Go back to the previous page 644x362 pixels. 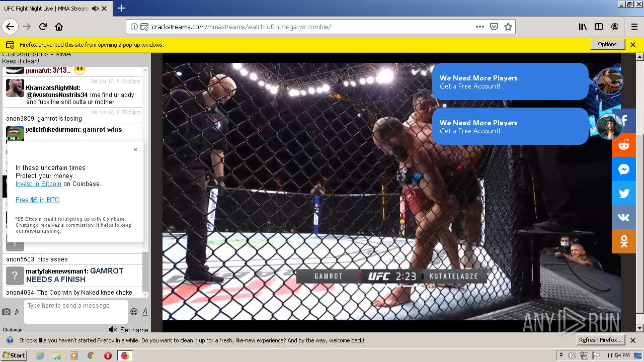[10, 27]
